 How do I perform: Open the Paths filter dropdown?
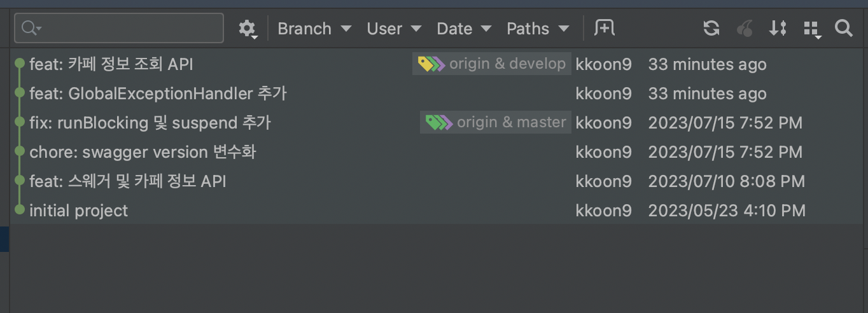[538, 29]
